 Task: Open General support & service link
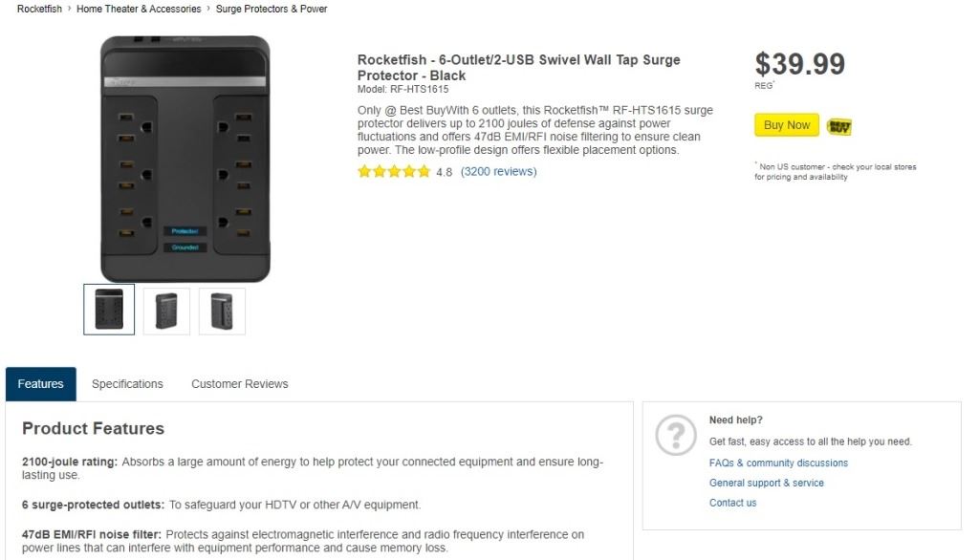[766, 484]
